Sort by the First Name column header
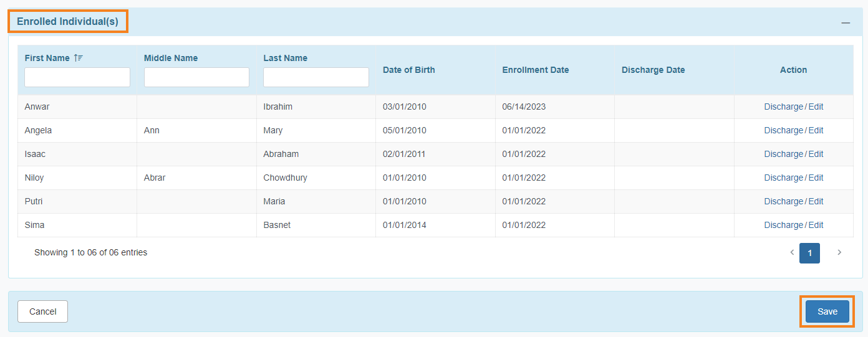The image size is (868, 337). pos(47,58)
